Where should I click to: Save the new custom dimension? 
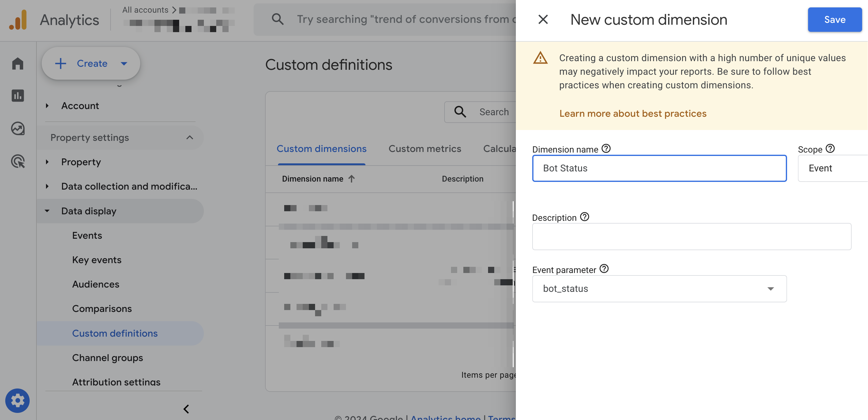pyautogui.click(x=834, y=19)
